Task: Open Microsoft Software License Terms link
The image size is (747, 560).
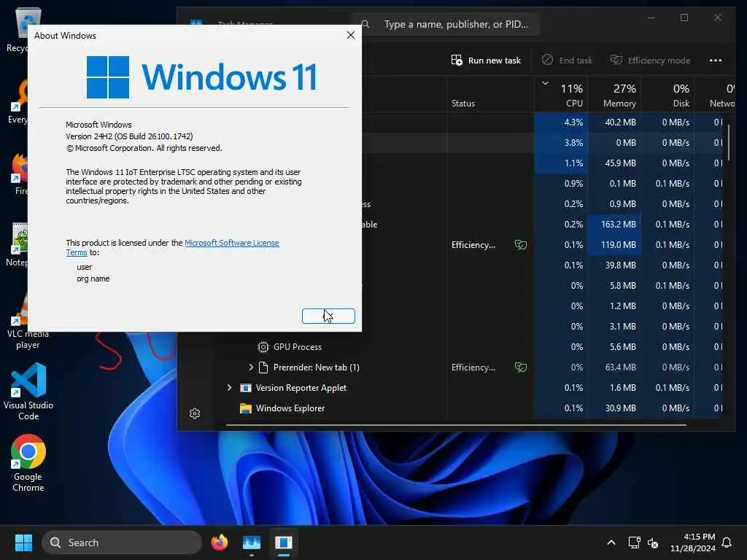Action: click(231, 243)
